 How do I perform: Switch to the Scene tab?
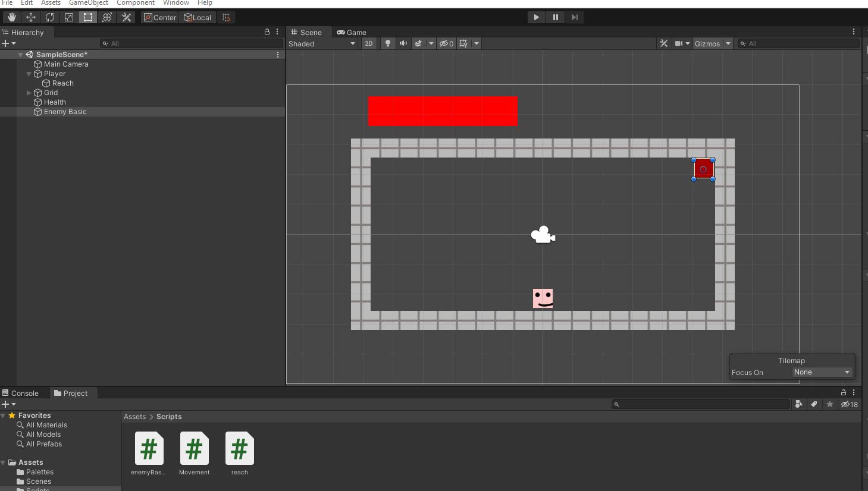click(306, 32)
